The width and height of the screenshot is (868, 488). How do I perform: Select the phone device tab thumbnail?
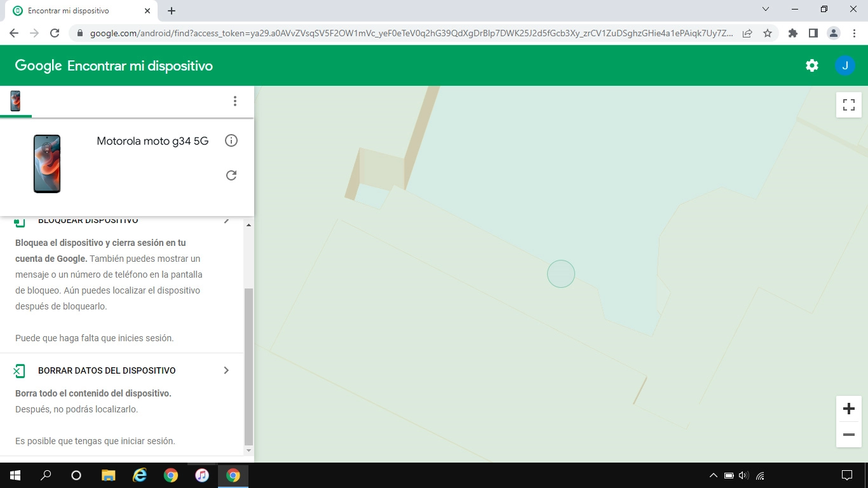point(15,101)
